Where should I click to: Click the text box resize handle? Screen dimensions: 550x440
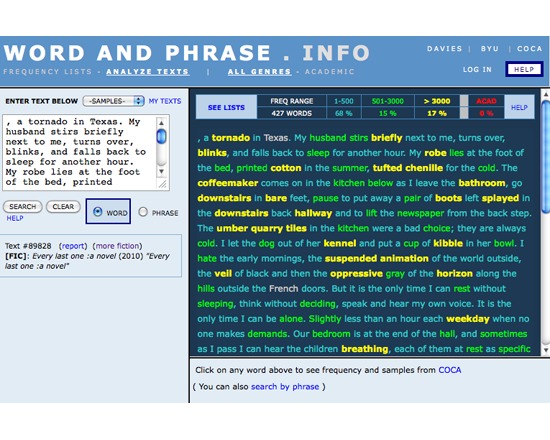(162, 184)
